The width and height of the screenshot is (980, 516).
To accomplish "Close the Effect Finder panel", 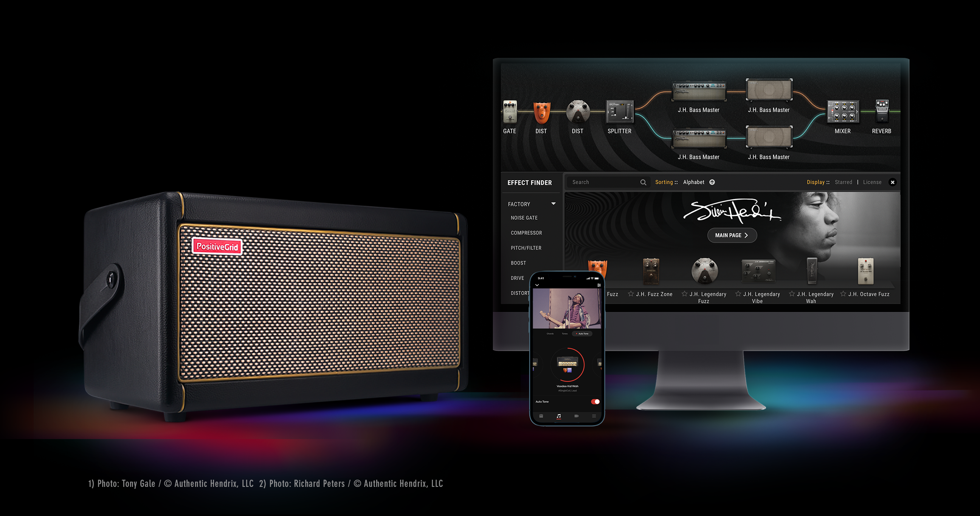I will tap(893, 182).
